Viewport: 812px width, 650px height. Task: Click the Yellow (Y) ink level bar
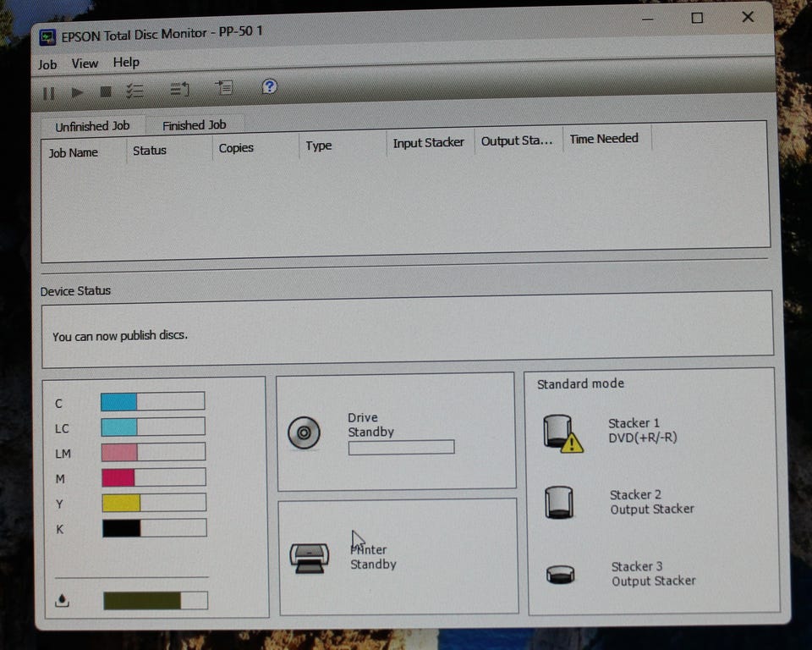[154, 502]
